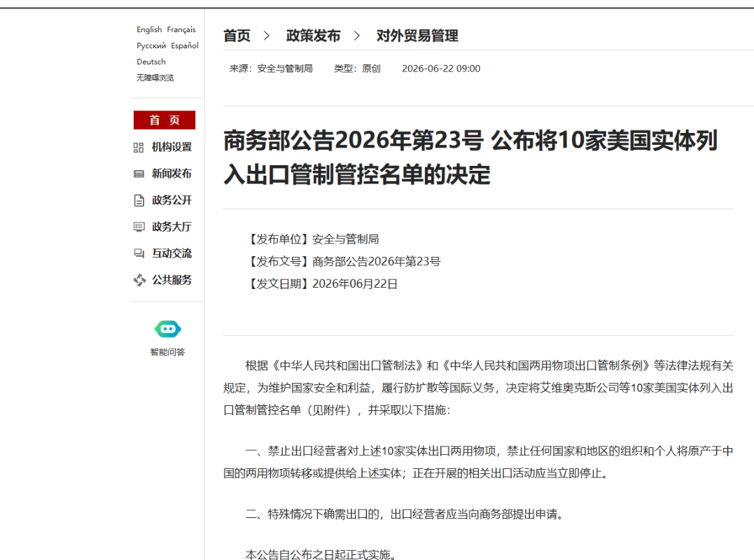The width and height of the screenshot is (754, 560).
Task: Click the 公共服务 diamond icon
Action: click(139, 280)
